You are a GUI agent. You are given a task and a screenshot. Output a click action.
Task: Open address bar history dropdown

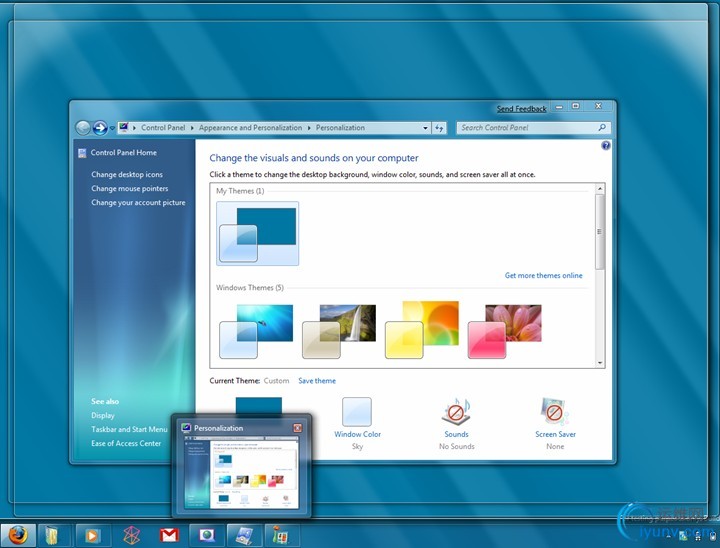(x=425, y=128)
